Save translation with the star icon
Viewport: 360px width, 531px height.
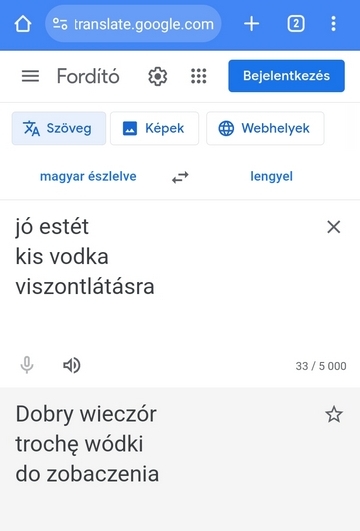[x=334, y=414]
